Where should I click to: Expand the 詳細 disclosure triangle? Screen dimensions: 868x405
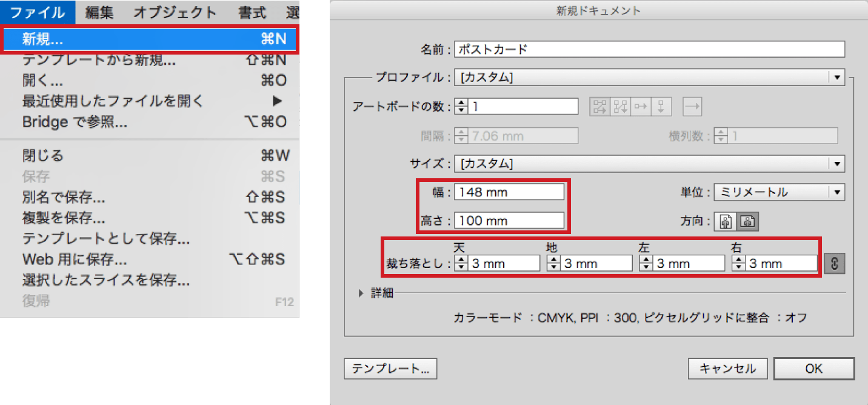pos(362,293)
